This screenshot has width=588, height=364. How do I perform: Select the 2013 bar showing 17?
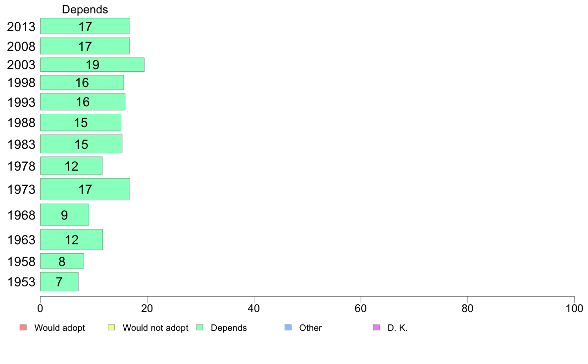(x=85, y=26)
